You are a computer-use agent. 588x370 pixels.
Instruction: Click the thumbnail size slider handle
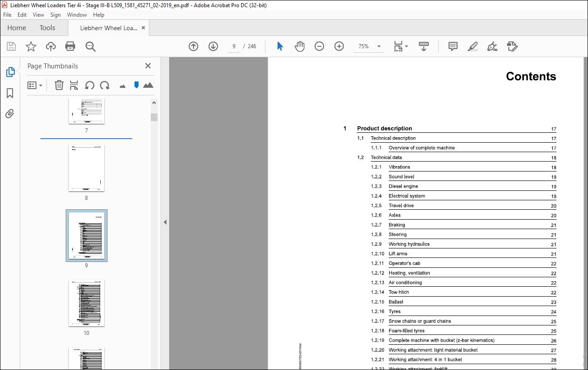(x=136, y=85)
